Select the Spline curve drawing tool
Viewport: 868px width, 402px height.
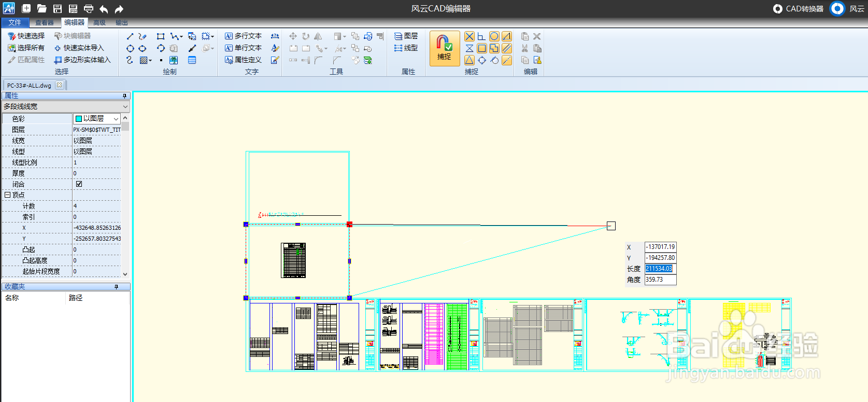tap(130, 60)
